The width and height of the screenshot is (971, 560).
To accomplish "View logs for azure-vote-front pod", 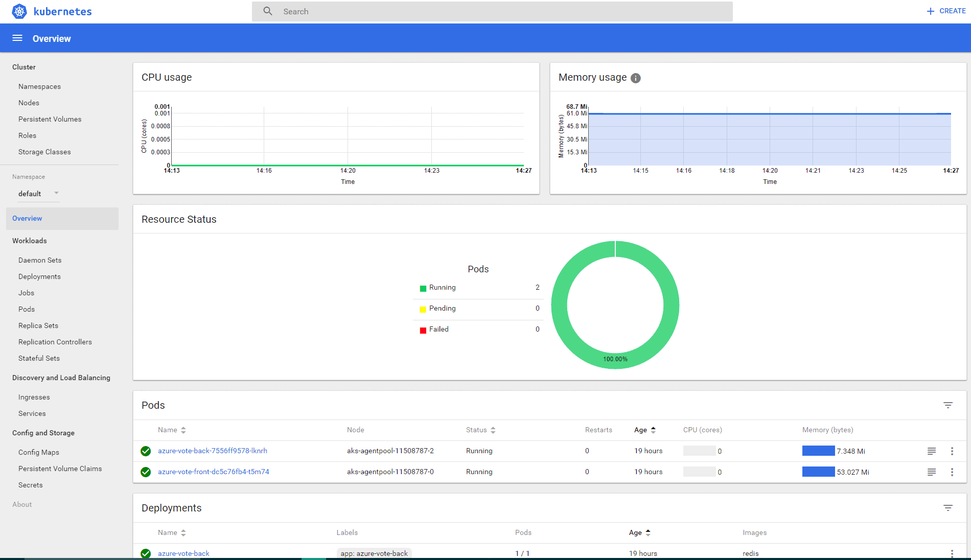I will click(x=932, y=472).
